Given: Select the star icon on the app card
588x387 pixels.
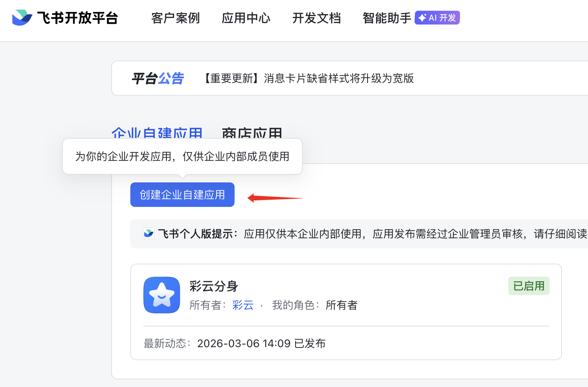Looking at the screenshot, I should 161,295.
